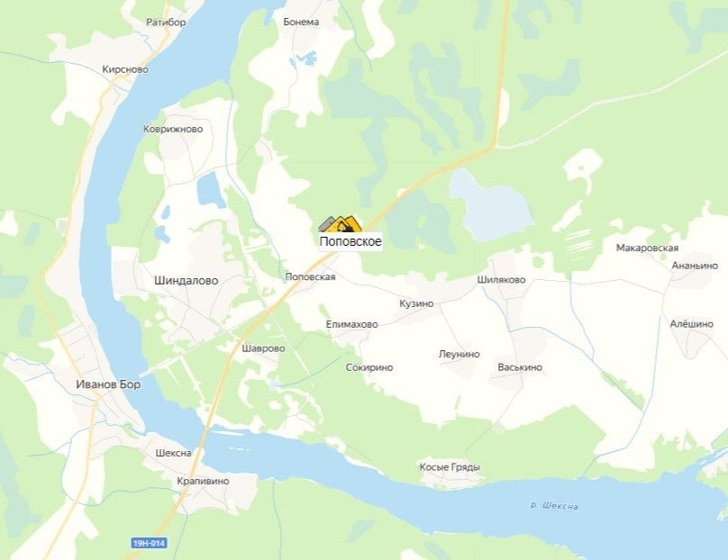
Task: Select the Шекса town label
Action: point(173,453)
